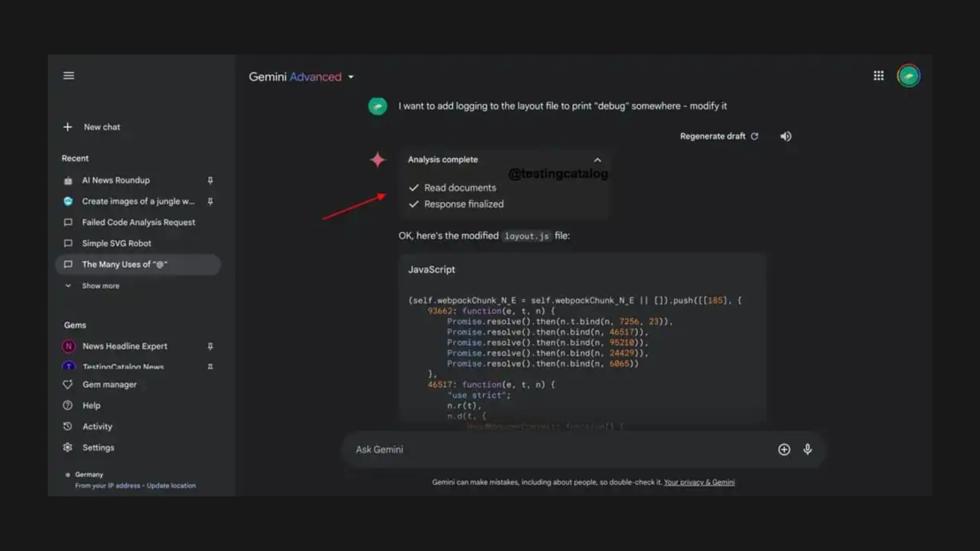The image size is (980, 551).
Task: Unpin the Create images of a jungle chat
Action: click(x=210, y=201)
